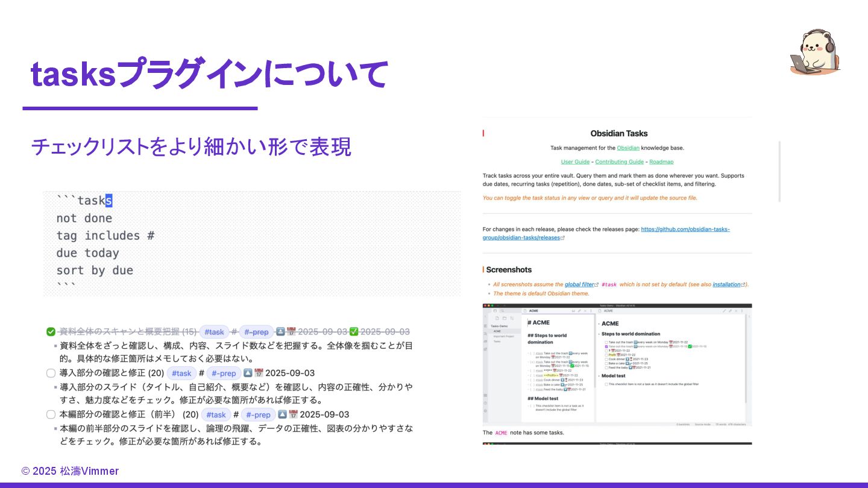Open the Tasks-Demo vault folder in file explorer
Viewport: 868px width, 488px height.
click(x=499, y=326)
